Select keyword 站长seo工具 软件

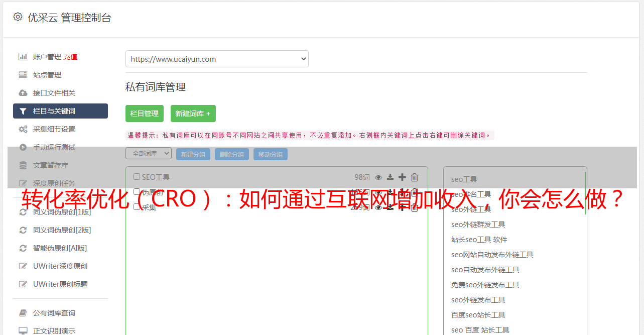(479, 240)
